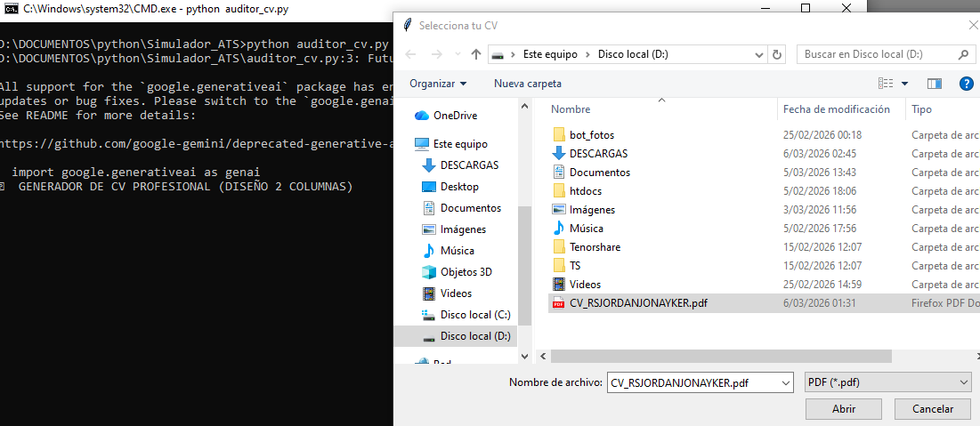Click the Abrir button

tap(844, 409)
